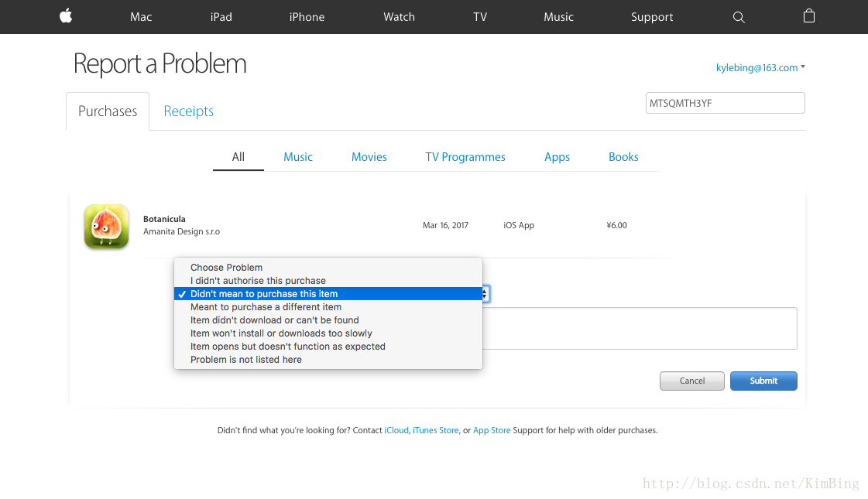The height and width of the screenshot is (499, 868).
Task: Open Support in navigation bar
Action: 652,17
